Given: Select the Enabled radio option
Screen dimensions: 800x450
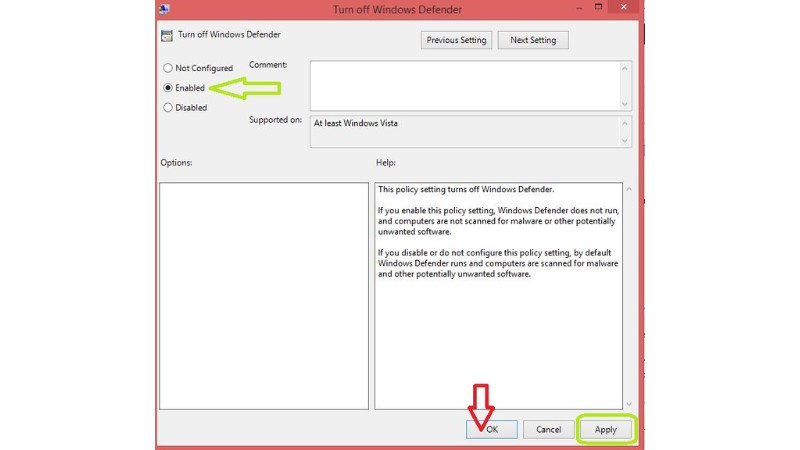Looking at the screenshot, I should coord(168,88).
